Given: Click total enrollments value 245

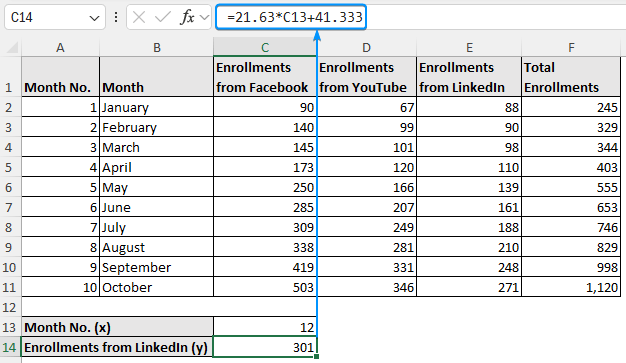Looking at the screenshot, I should tap(571, 107).
